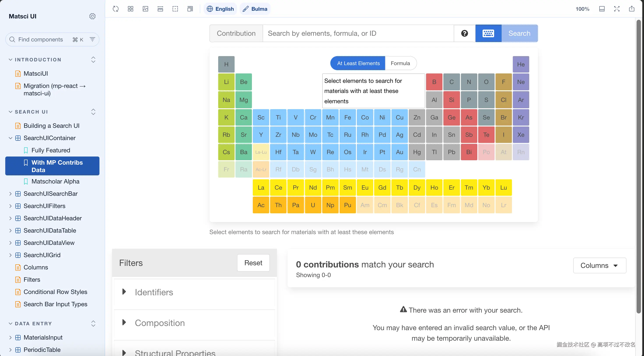Expand the Identifiers filter group
The height and width of the screenshot is (356, 644).
click(154, 292)
